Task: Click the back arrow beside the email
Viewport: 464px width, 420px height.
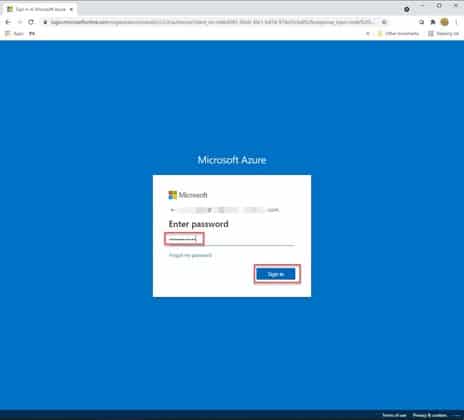Action: (172, 210)
